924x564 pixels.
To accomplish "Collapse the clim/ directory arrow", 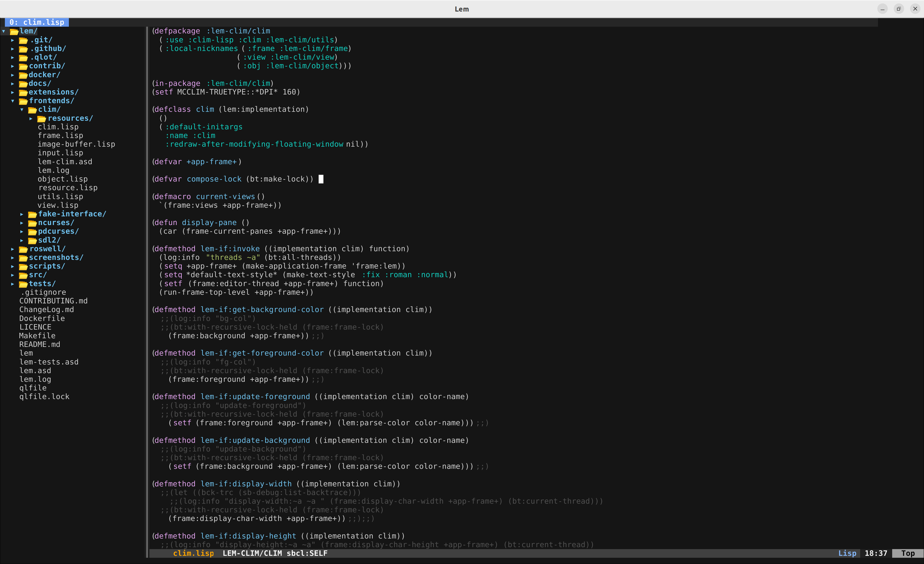I will (22, 109).
